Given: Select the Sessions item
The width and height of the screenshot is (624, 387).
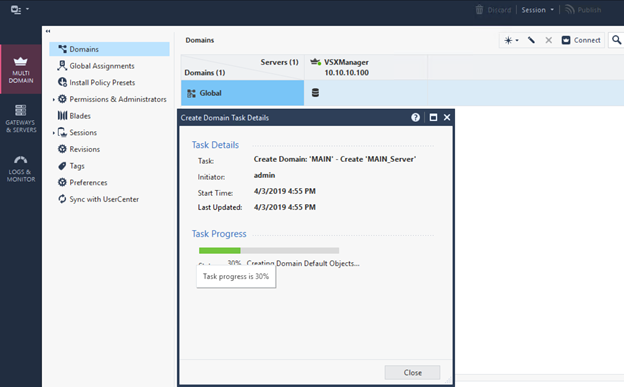Looking at the screenshot, I should pyautogui.click(x=83, y=133).
